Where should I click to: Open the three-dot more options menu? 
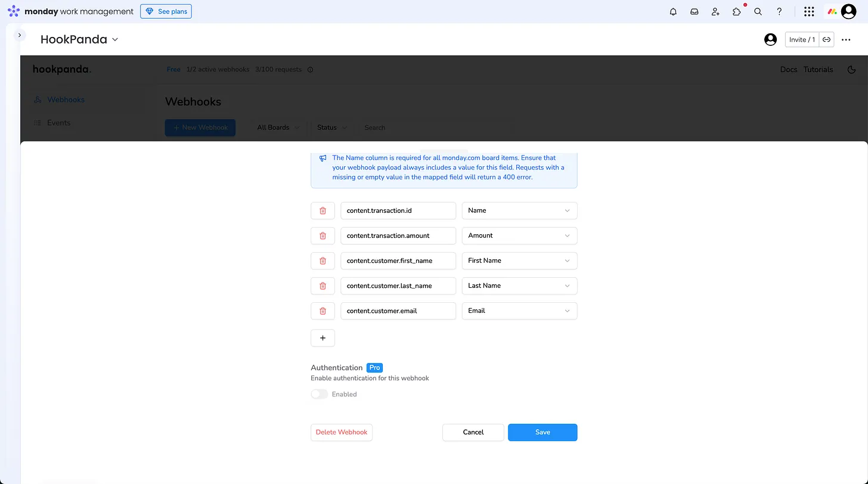846,39
